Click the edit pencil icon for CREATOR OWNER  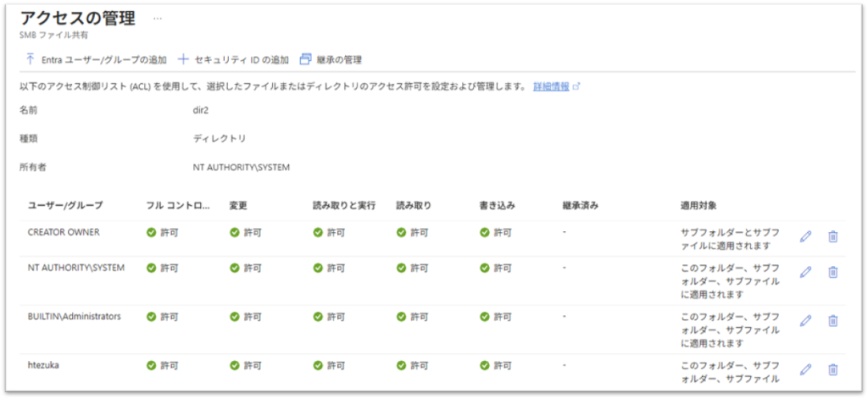click(x=805, y=236)
